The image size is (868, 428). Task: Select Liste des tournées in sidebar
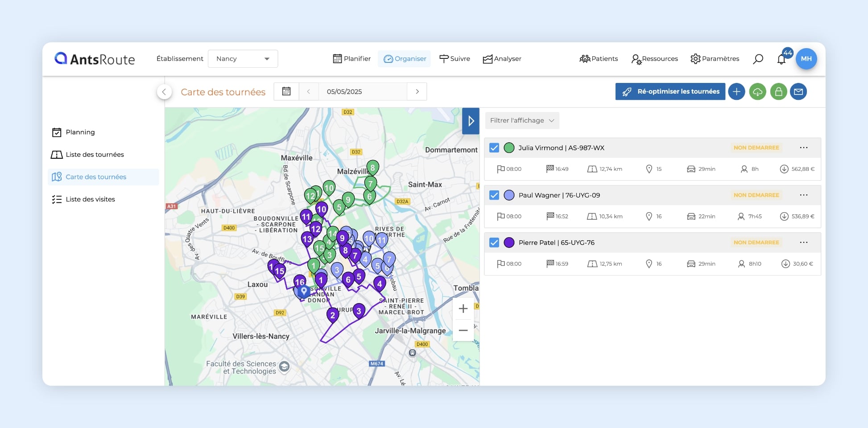click(x=95, y=155)
